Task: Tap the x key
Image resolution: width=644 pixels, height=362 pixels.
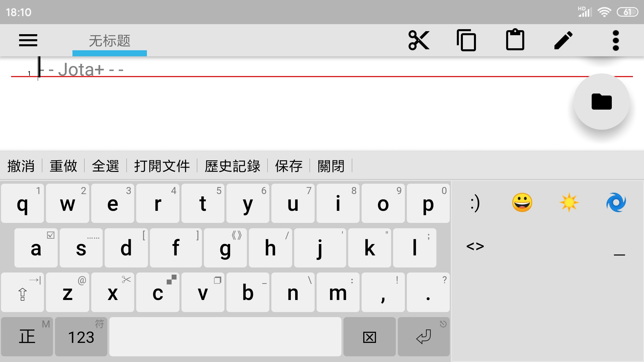Action: [x=113, y=293]
